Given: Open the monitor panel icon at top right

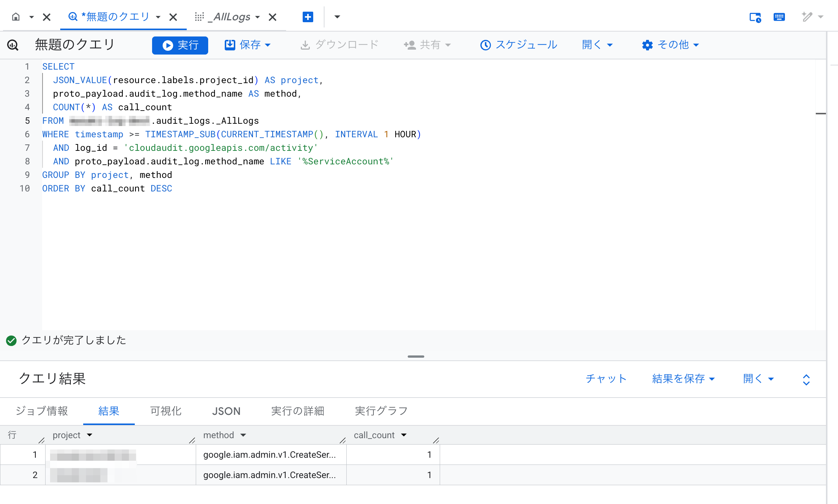Looking at the screenshot, I should pos(755,17).
